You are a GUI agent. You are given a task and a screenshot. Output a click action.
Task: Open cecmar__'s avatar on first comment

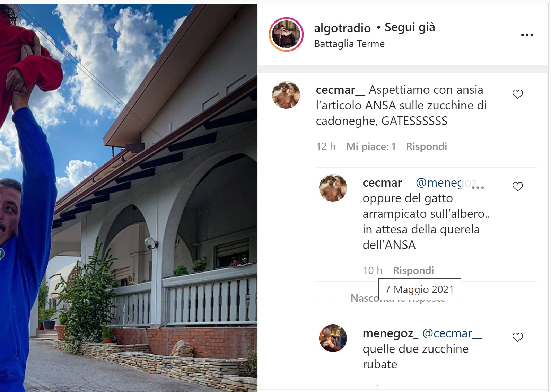[x=286, y=95]
